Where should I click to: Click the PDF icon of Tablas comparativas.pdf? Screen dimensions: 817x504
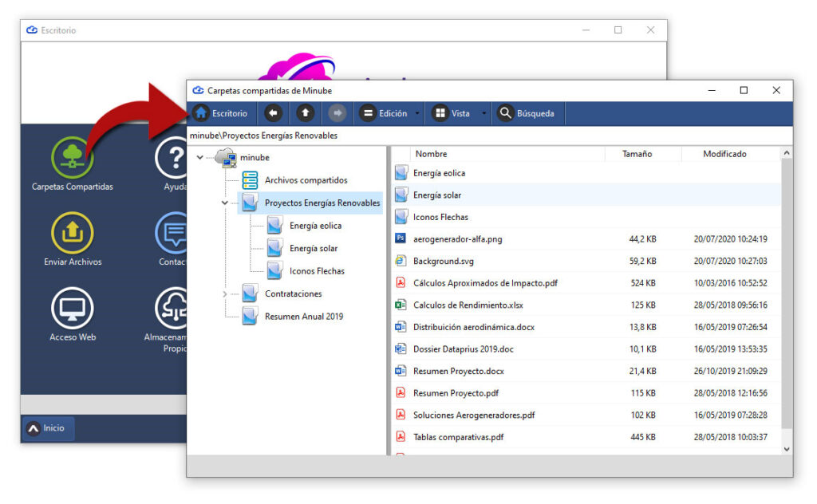[x=401, y=436]
